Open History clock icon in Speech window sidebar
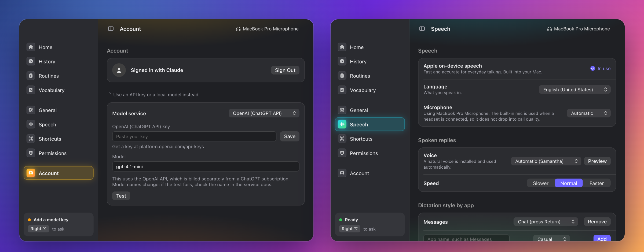Image resolution: width=644 pixels, height=252 pixels. pyautogui.click(x=342, y=61)
